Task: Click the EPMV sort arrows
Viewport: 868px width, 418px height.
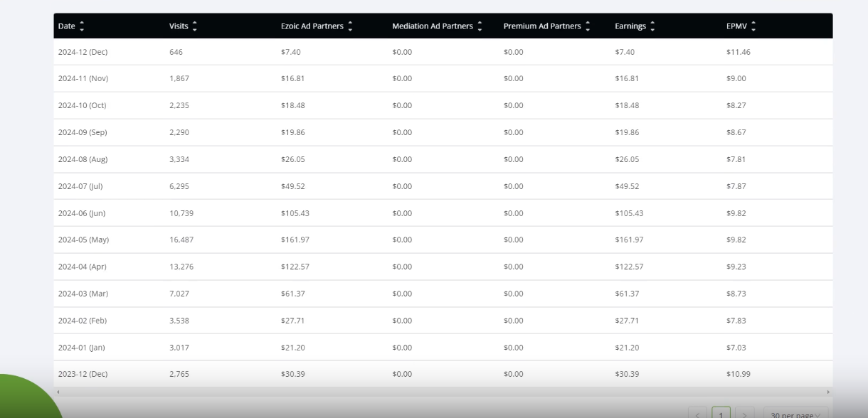Action: point(750,26)
